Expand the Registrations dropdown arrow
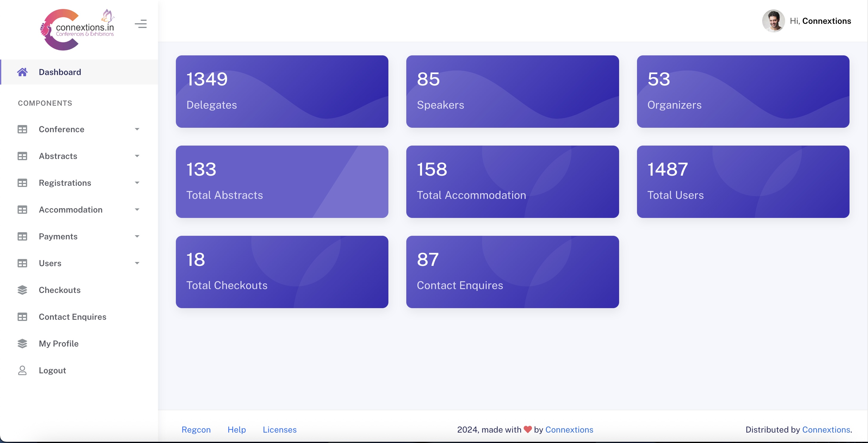The width and height of the screenshot is (868, 443). [x=137, y=183]
